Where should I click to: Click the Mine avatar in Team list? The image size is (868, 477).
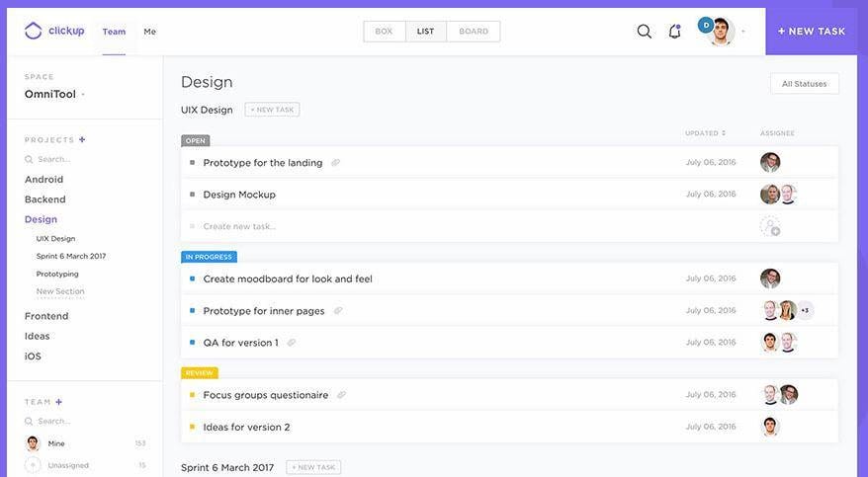(34, 443)
